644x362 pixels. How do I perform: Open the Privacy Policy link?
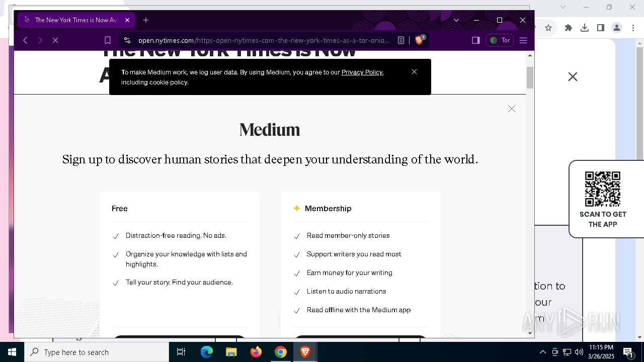coord(362,72)
